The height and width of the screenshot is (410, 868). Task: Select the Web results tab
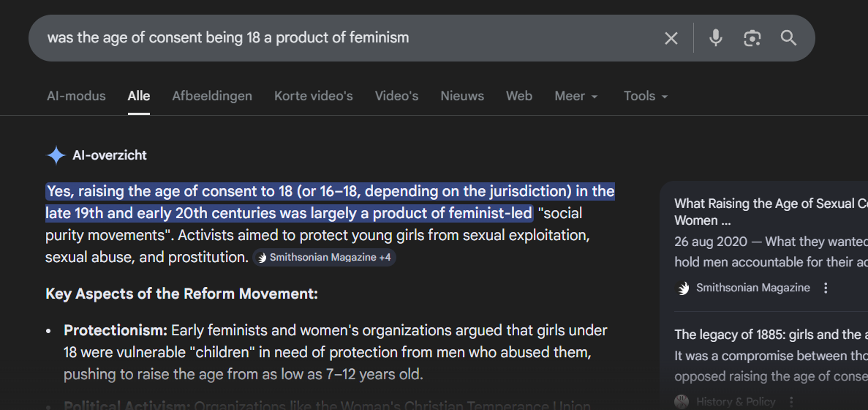point(519,96)
